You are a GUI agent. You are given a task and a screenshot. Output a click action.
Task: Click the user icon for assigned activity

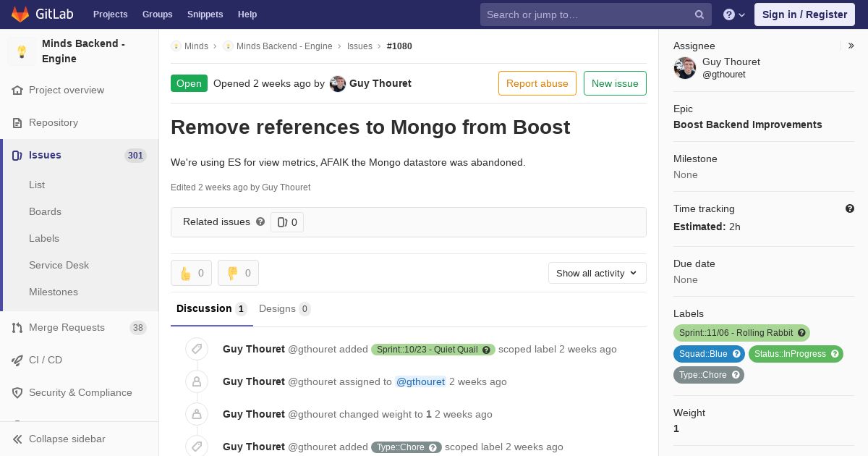coord(196,381)
